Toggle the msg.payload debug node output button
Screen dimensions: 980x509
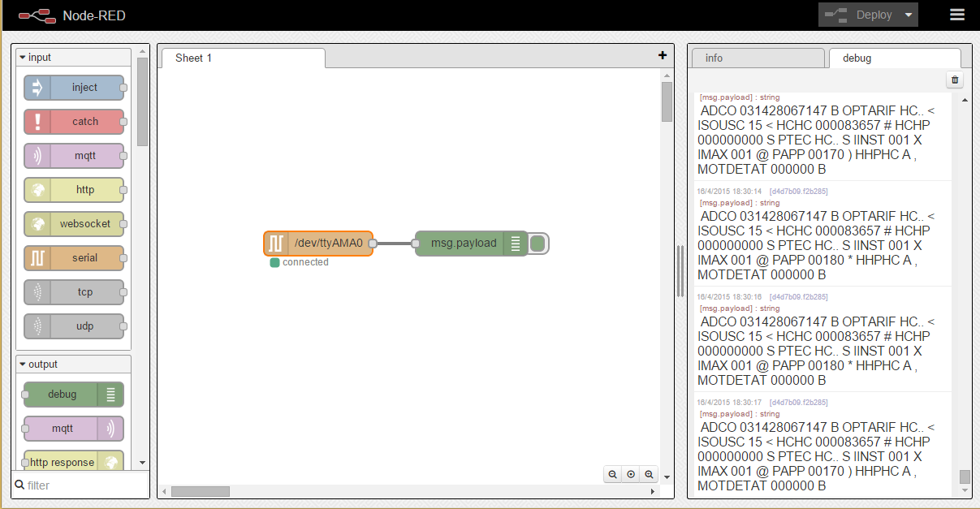pos(538,243)
